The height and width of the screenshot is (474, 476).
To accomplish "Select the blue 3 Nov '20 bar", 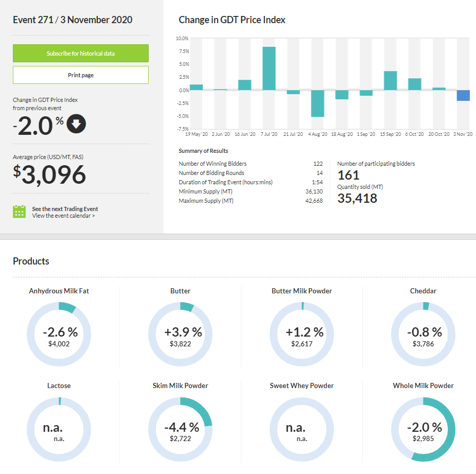I will pyautogui.click(x=463, y=95).
